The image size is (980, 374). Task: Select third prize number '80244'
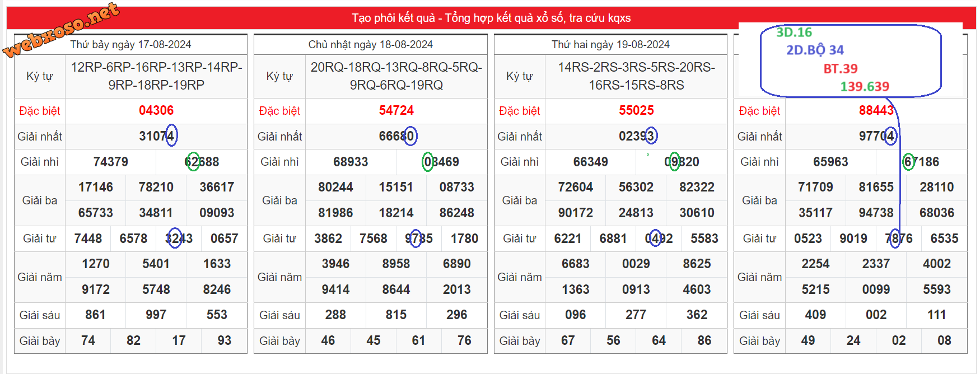(x=335, y=187)
